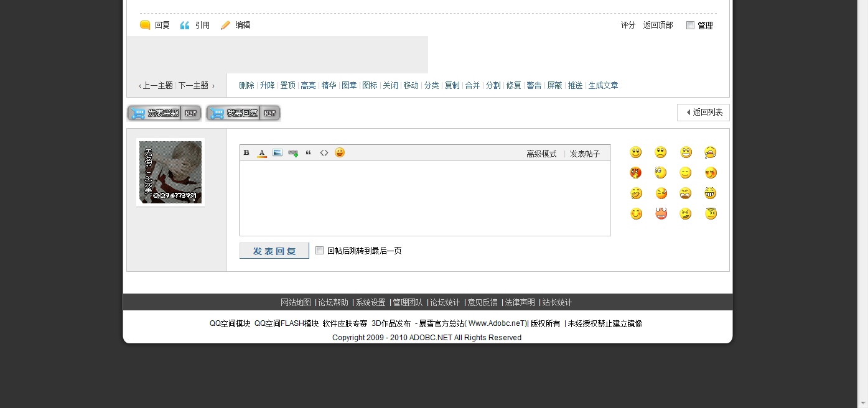Jump up with 返回顶部 link
868x408 pixels.
pos(658,25)
